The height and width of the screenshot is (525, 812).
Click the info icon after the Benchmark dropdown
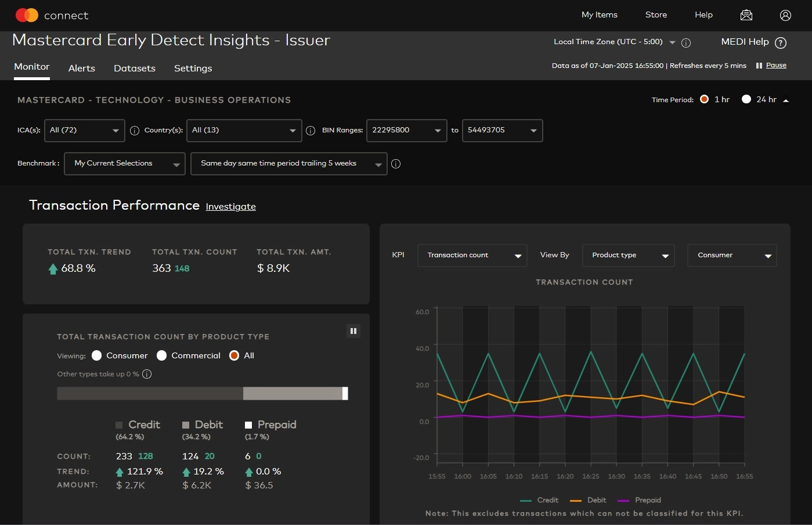[x=396, y=164]
